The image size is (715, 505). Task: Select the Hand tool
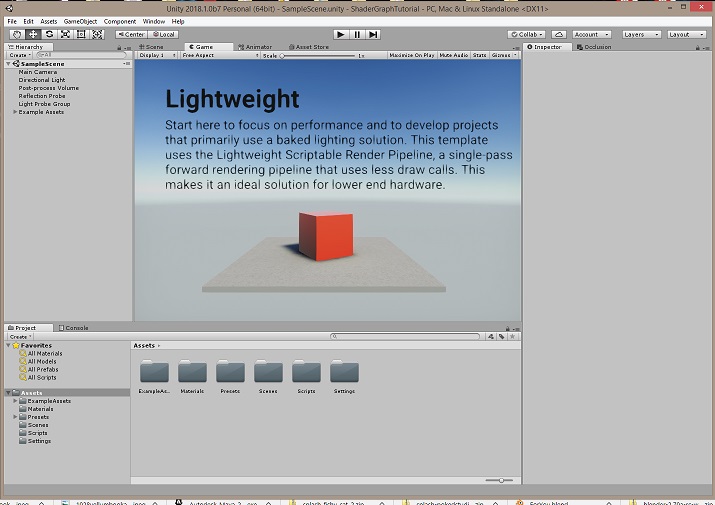pyautogui.click(x=17, y=34)
